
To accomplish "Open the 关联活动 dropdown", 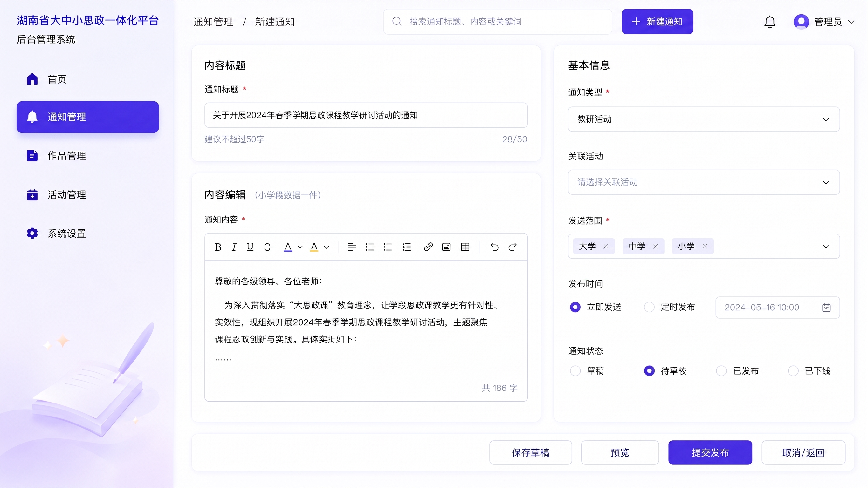I will click(704, 182).
